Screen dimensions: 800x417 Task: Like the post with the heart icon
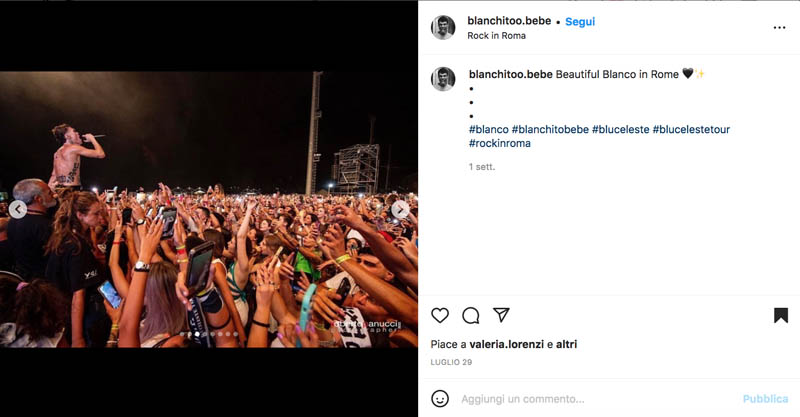tap(440, 315)
